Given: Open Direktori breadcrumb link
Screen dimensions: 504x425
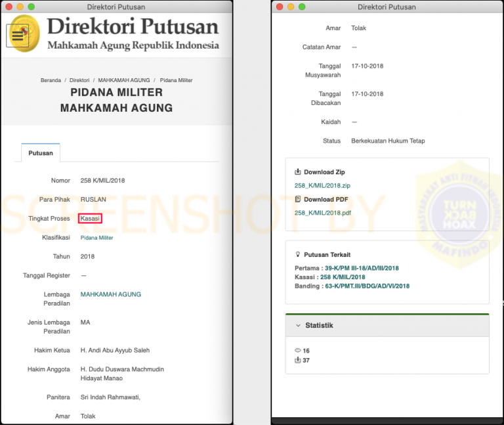Looking at the screenshot, I should (79, 80).
